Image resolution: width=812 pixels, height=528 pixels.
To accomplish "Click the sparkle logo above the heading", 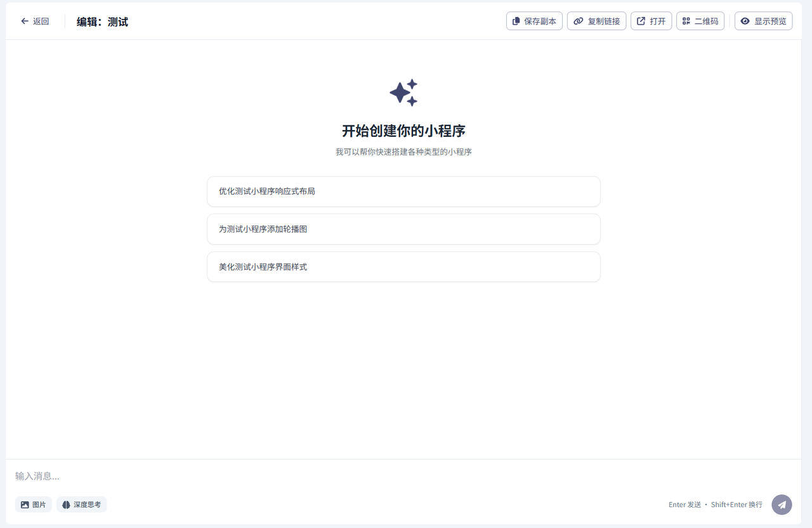I will point(403,92).
